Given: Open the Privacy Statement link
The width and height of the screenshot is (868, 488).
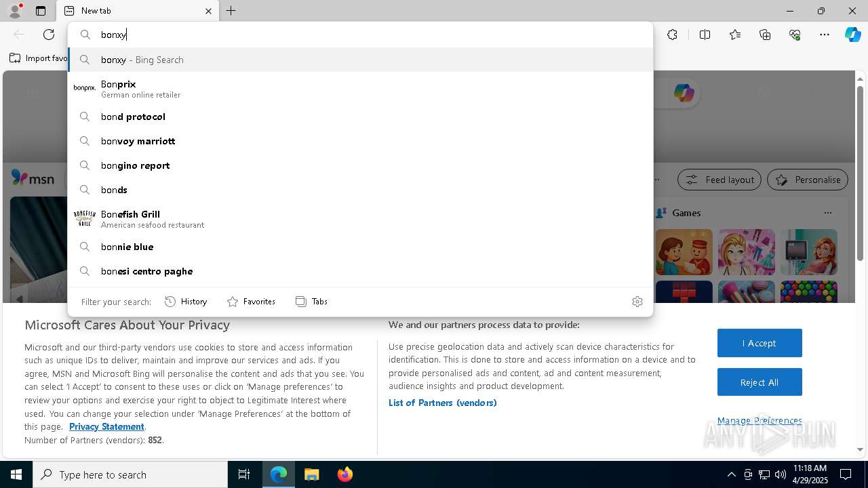Looking at the screenshot, I should point(106,426).
